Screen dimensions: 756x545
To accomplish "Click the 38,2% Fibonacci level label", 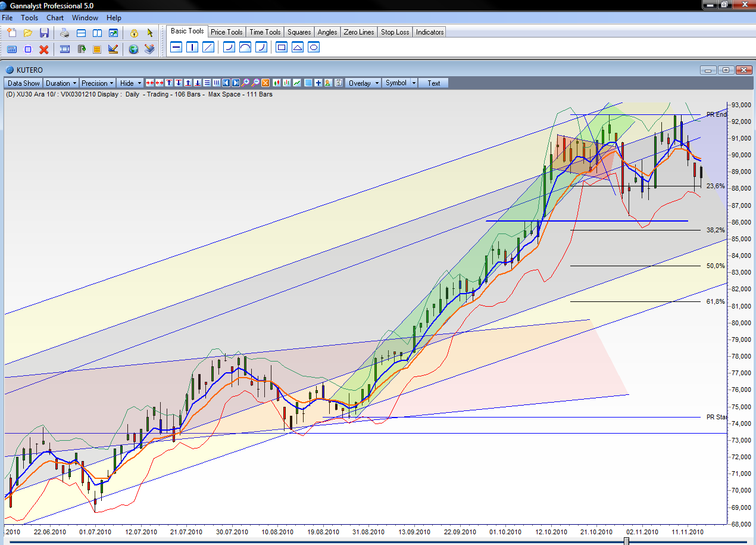I will tap(715, 230).
